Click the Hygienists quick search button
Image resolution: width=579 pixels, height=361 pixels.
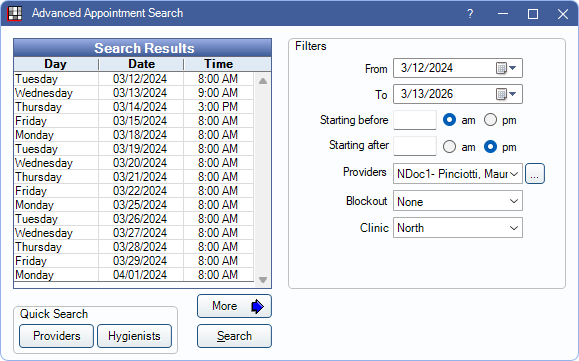tap(134, 336)
